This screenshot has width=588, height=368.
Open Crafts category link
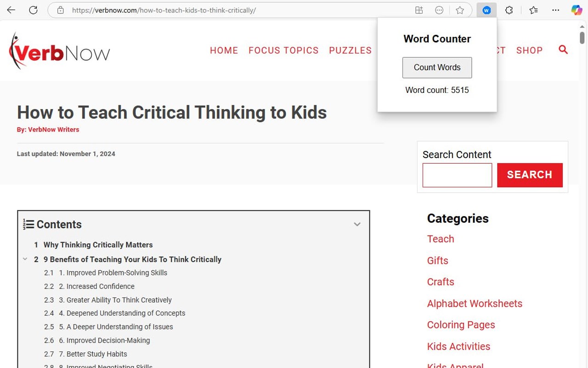(x=441, y=282)
